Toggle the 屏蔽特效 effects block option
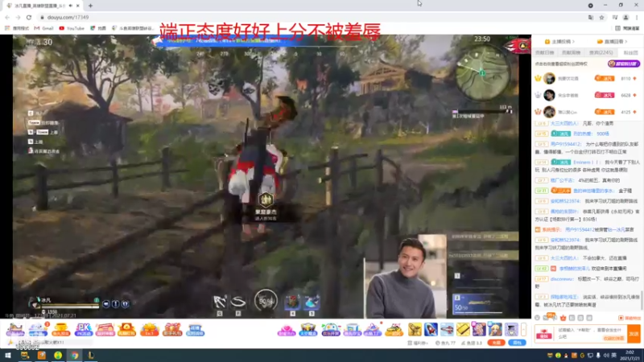 [630, 318]
